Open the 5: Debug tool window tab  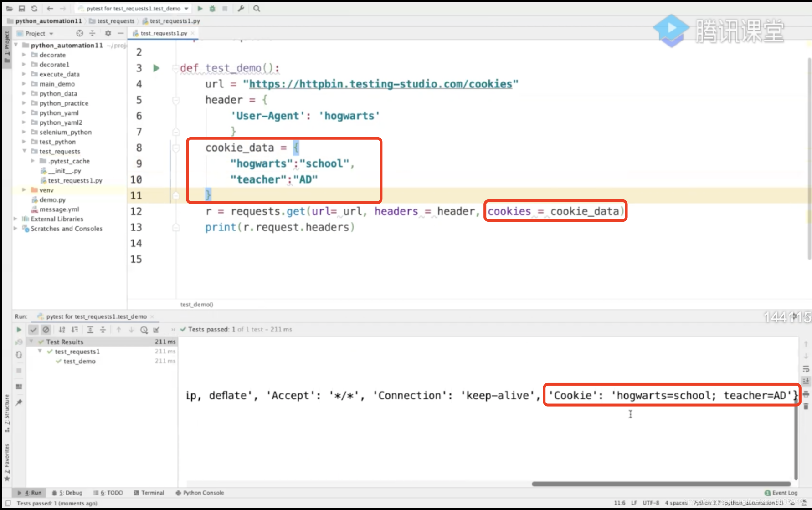67,493
